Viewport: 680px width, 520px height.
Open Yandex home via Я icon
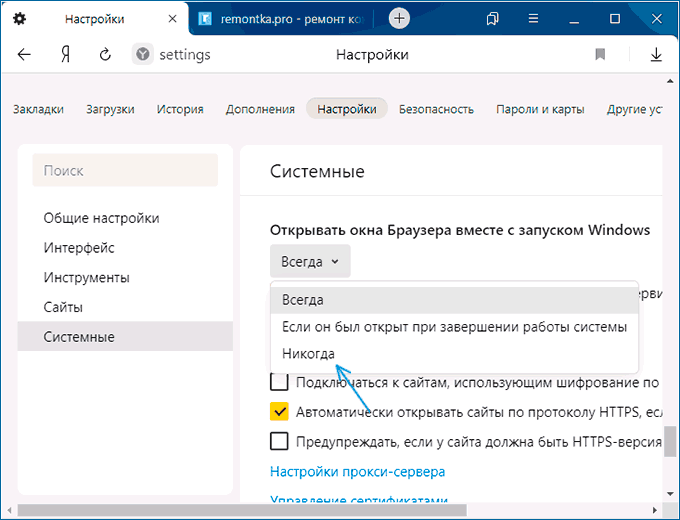pos(65,55)
